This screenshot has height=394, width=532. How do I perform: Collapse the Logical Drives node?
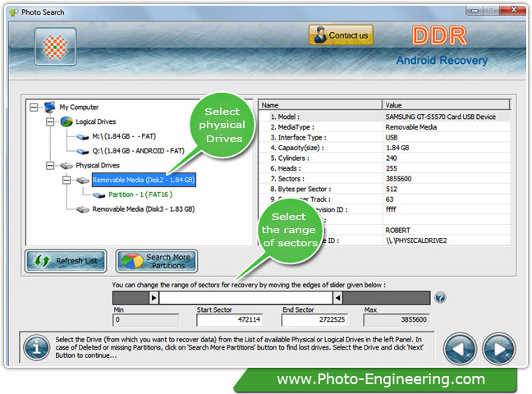50,121
